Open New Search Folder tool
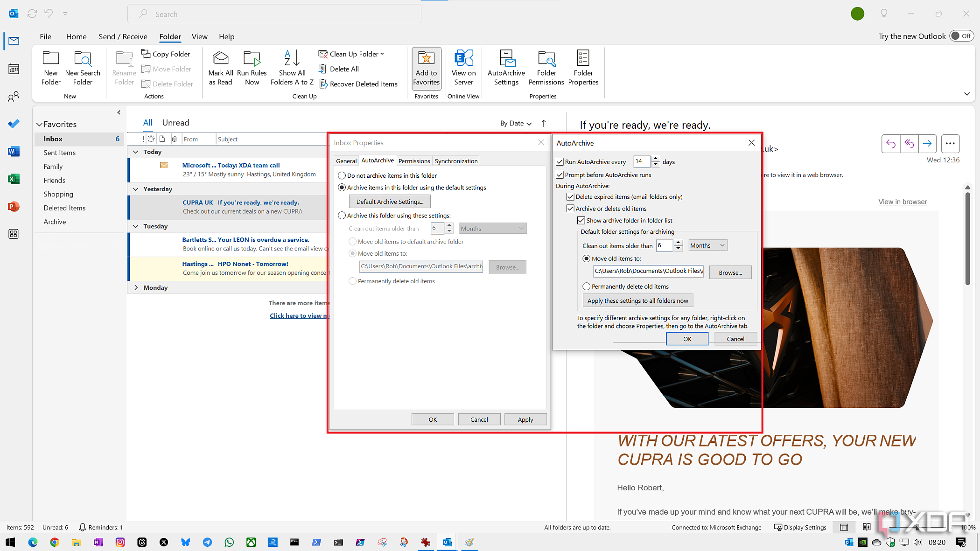 [83, 68]
